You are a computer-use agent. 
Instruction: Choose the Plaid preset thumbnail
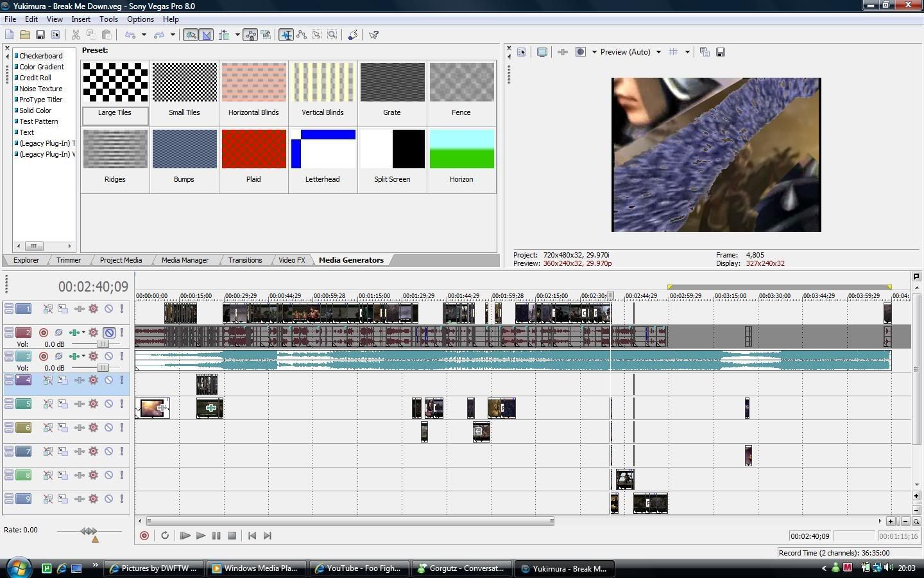(x=253, y=149)
